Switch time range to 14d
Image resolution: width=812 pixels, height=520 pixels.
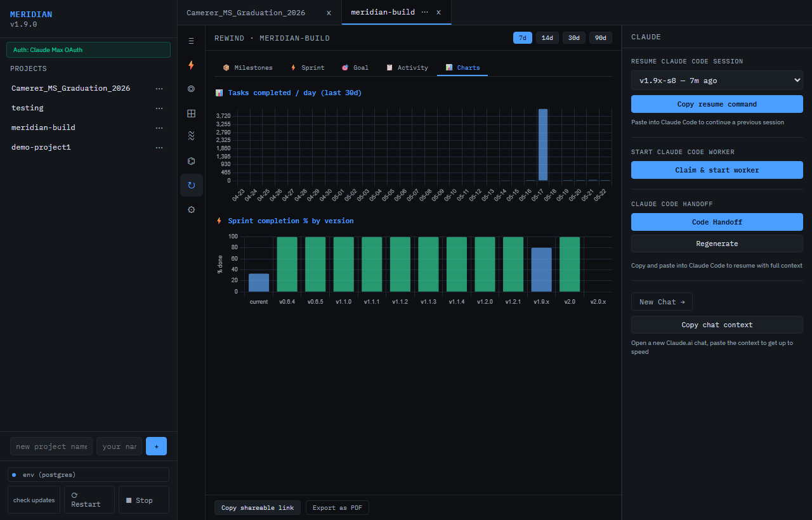point(547,38)
